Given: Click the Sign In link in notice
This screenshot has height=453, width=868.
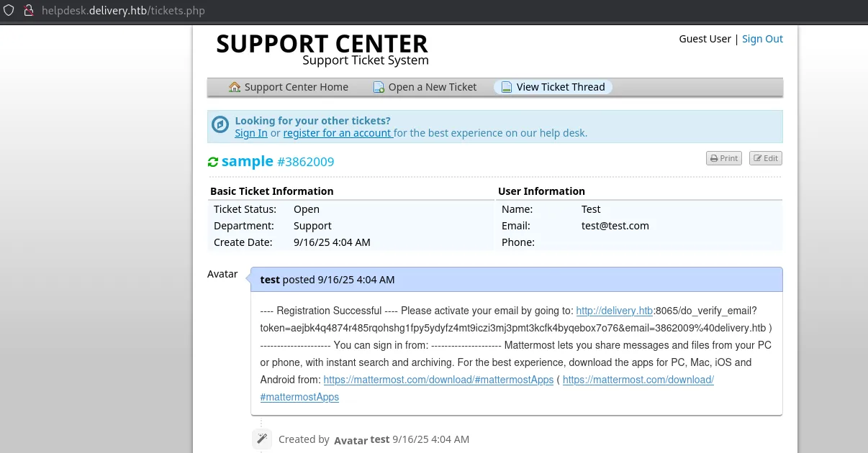Looking at the screenshot, I should click(251, 133).
